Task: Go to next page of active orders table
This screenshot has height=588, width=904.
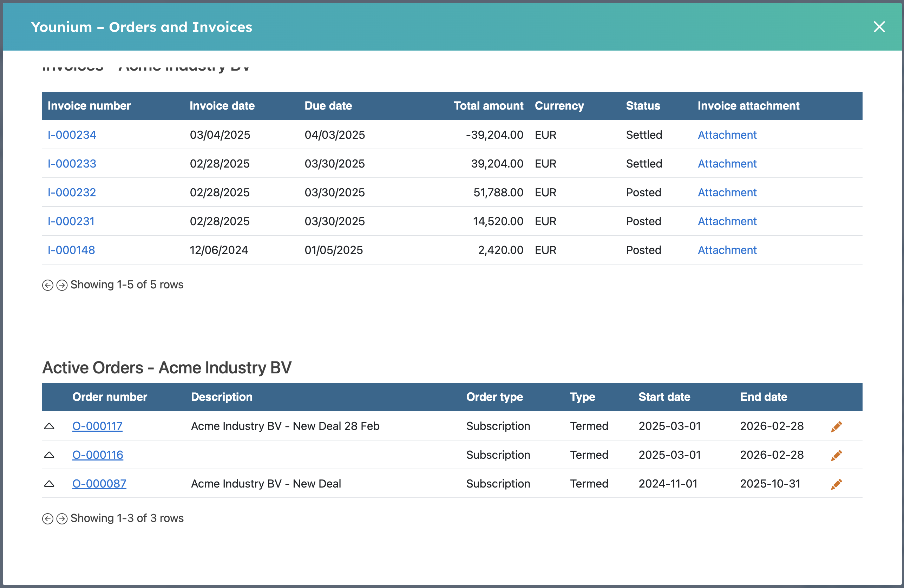Action: pos(62,519)
